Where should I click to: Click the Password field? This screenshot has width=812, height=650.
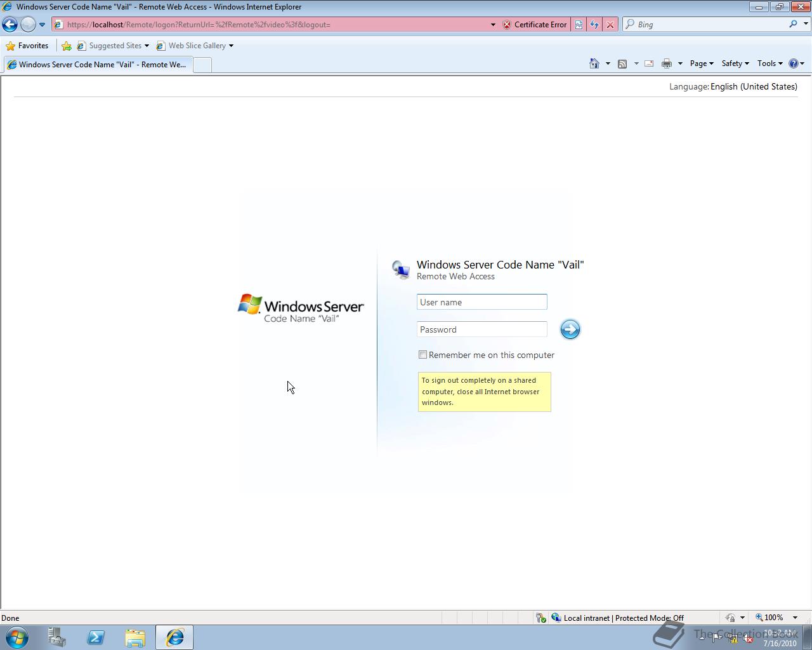point(482,329)
